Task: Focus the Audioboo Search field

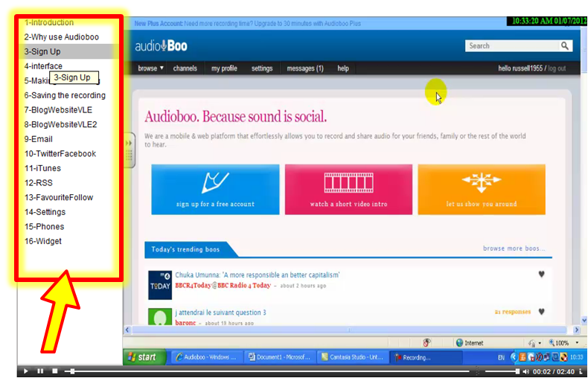Action: click(512, 45)
